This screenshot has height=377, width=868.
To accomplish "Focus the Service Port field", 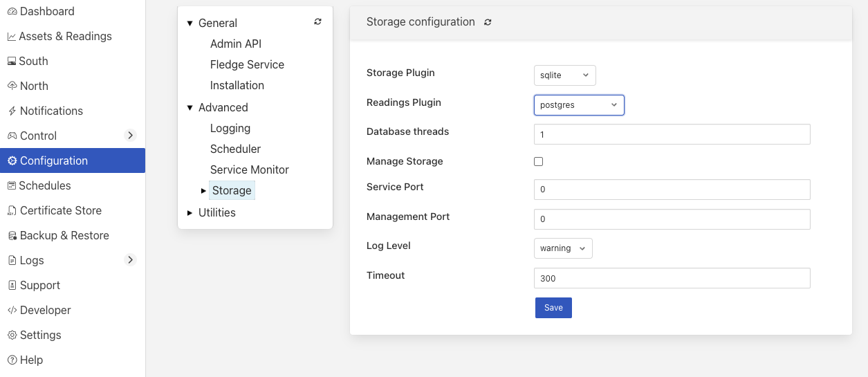I will click(x=672, y=190).
